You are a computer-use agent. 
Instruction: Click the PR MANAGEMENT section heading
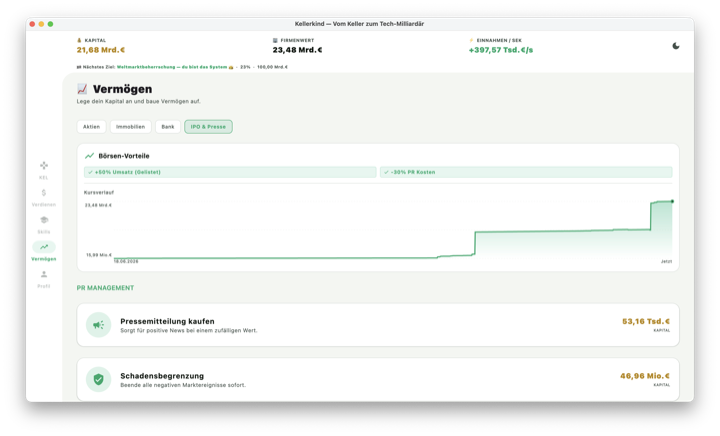point(105,288)
